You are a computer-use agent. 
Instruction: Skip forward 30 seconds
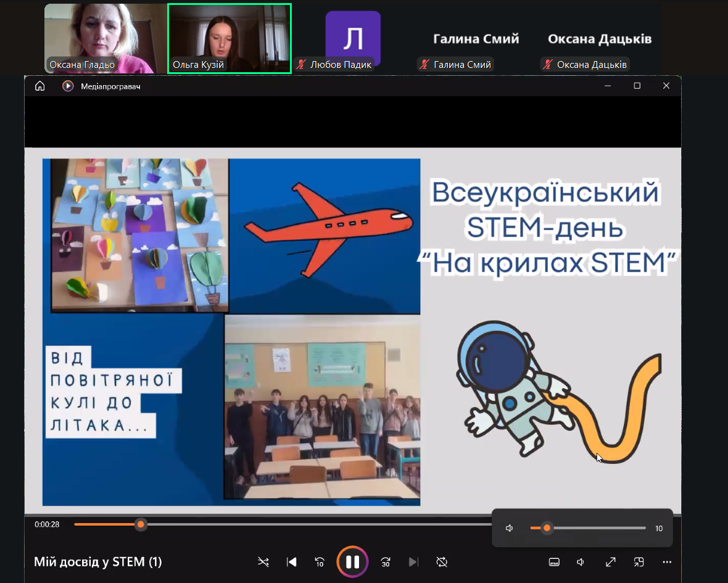point(386,561)
